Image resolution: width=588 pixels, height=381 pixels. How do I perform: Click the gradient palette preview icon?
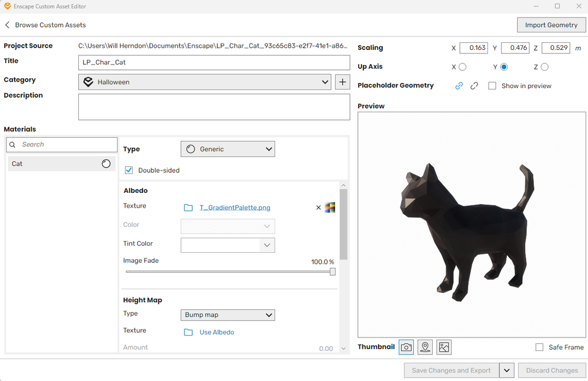(x=329, y=207)
